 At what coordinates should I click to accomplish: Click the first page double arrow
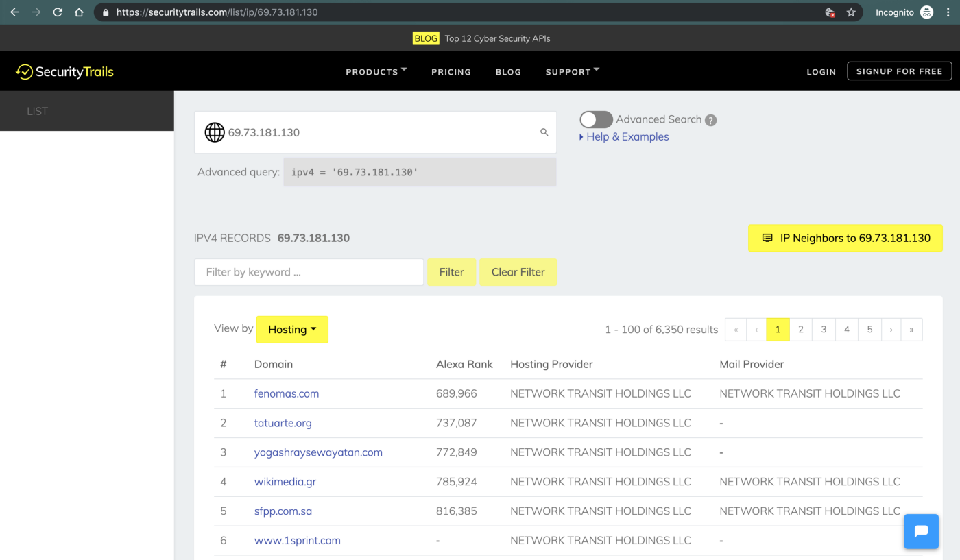tap(736, 330)
